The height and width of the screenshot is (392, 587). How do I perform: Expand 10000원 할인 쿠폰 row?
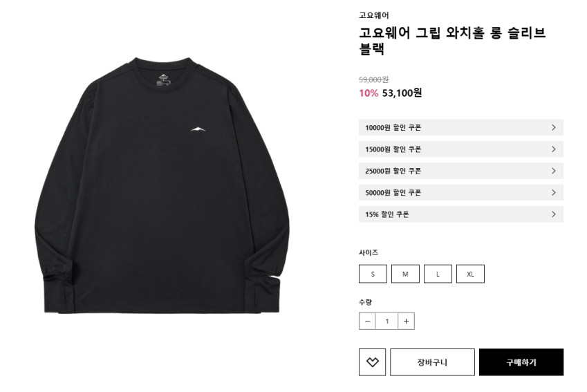461,128
